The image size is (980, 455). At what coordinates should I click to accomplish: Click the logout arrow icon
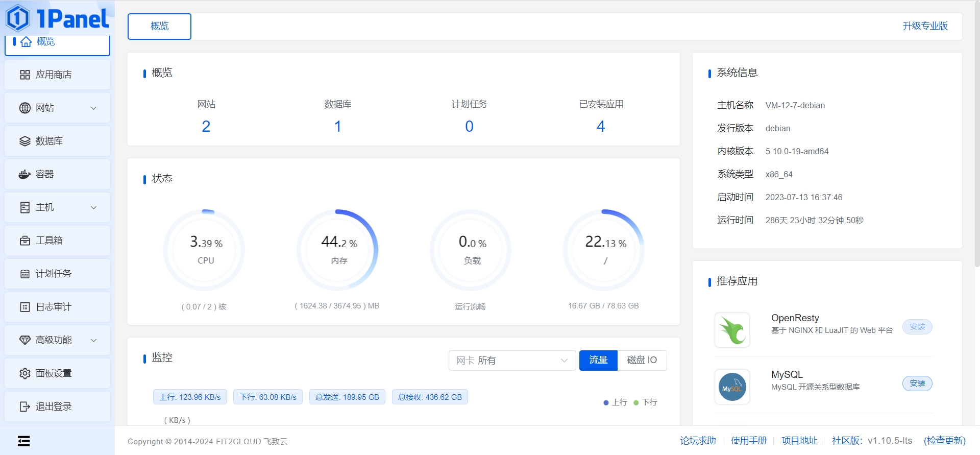25,406
